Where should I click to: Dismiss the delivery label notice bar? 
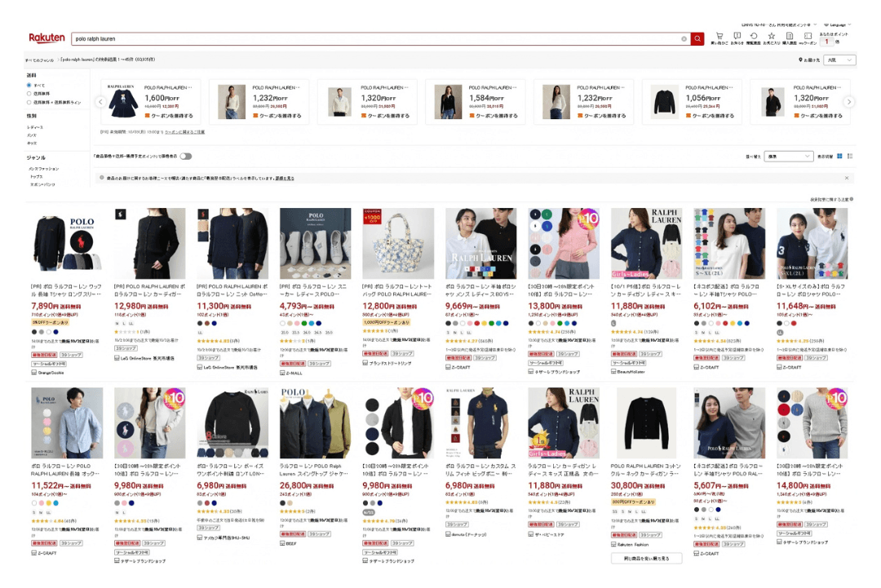click(847, 178)
